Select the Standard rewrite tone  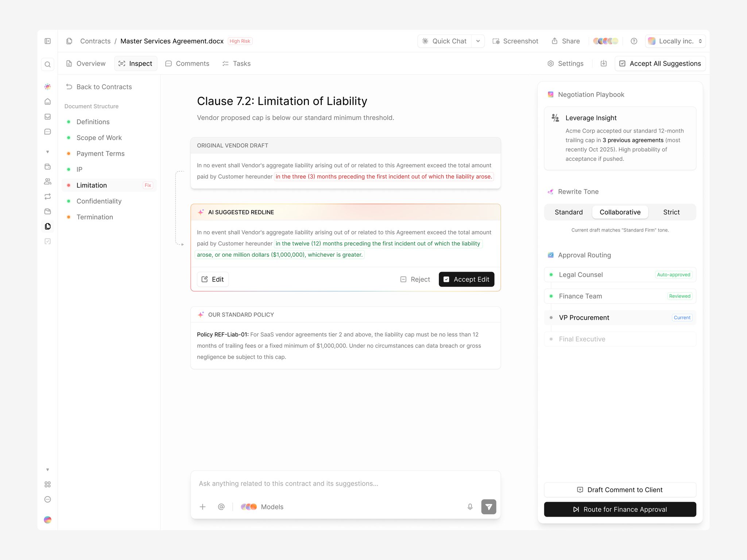coord(569,212)
